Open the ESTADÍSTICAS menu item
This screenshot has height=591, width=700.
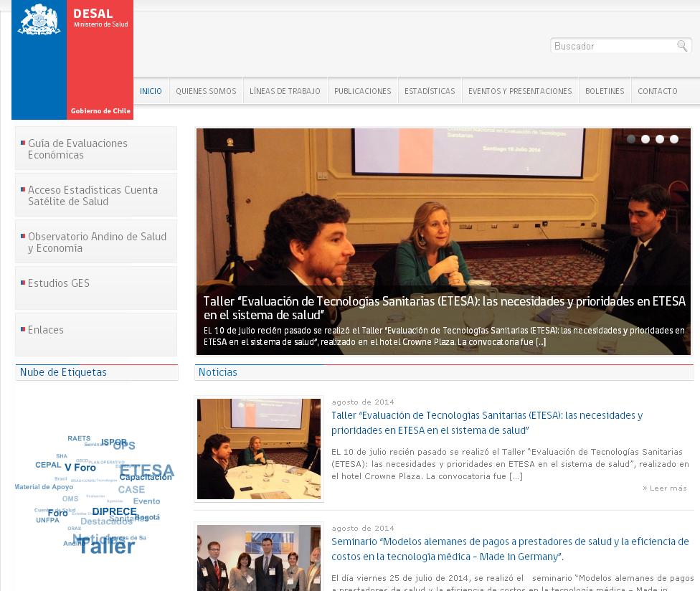(430, 91)
